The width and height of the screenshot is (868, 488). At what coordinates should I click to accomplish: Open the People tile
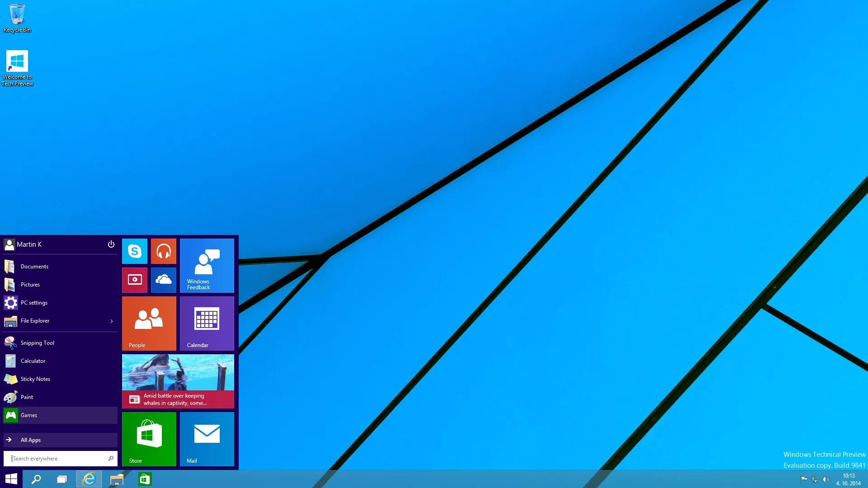point(149,323)
